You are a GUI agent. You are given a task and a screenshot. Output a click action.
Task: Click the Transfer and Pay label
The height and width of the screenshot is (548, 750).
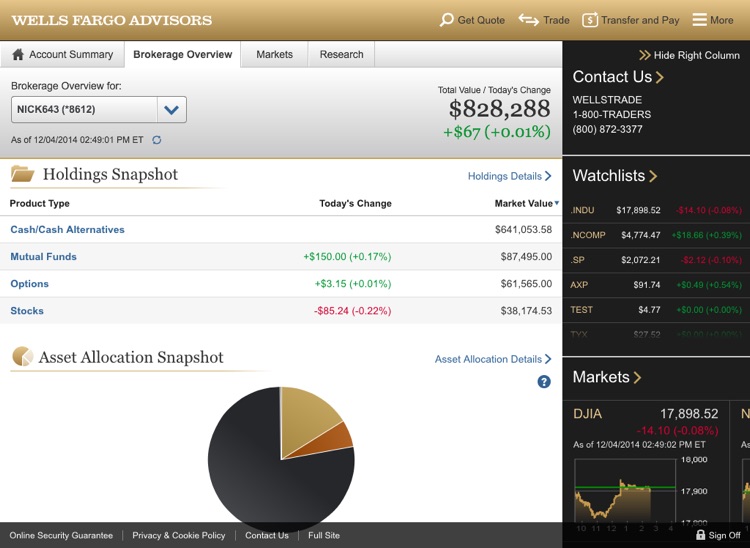click(640, 20)
